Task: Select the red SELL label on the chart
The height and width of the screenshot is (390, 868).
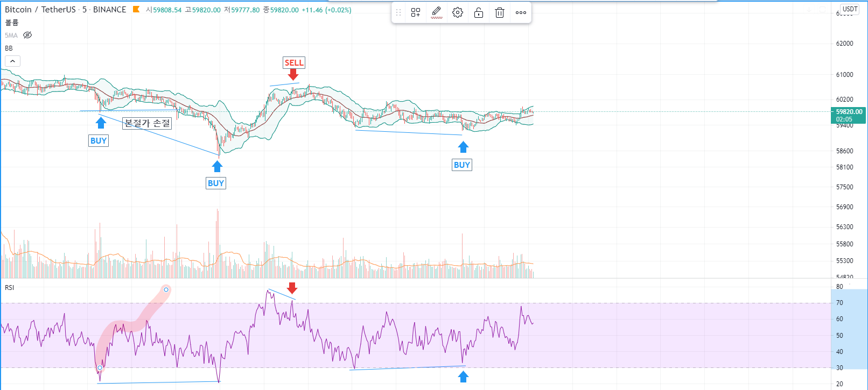Action: [x=294, y=63]
